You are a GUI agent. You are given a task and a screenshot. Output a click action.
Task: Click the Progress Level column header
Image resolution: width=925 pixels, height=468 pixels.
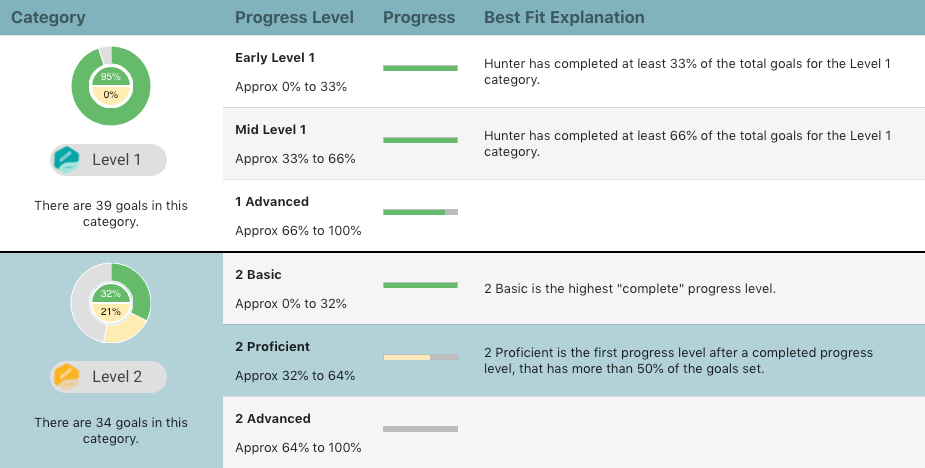click(296, 18)
